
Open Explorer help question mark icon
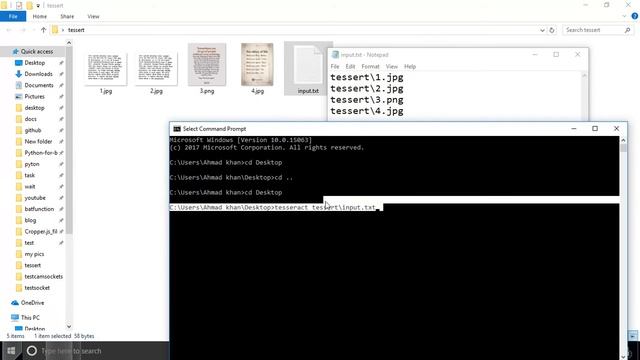635,16
